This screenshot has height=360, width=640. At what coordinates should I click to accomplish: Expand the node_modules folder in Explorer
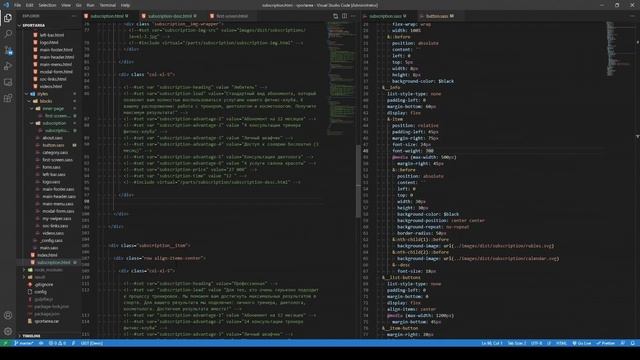coord(48,270)
